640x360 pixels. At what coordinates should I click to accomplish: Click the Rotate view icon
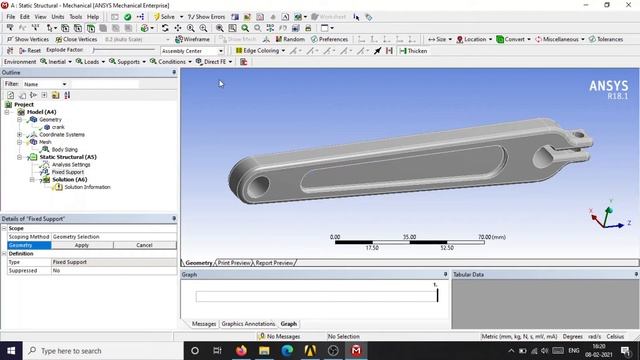pyautogui.click(x=165, y=28)
